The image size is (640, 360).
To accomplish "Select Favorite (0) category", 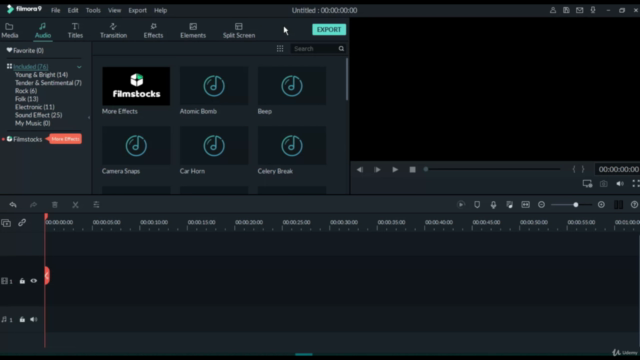I will 25,51.
